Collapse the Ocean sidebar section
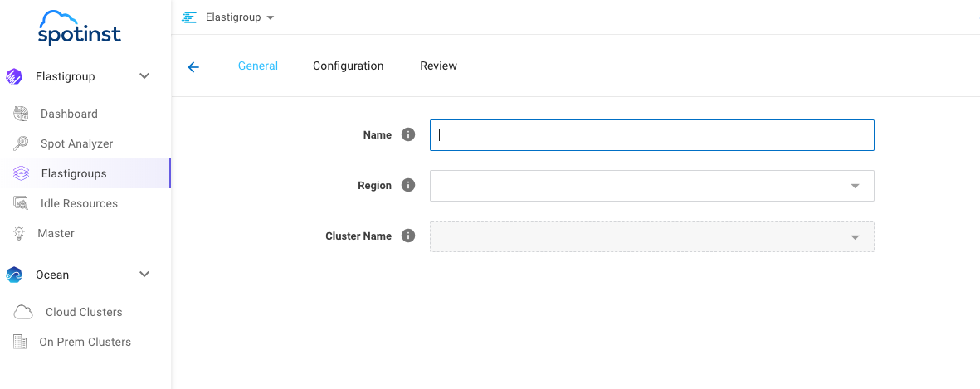 tap(144, 275)
